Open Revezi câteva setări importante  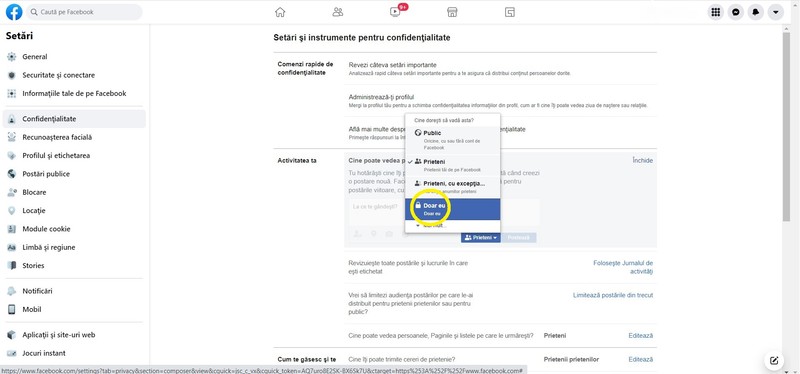coord(392,65)
